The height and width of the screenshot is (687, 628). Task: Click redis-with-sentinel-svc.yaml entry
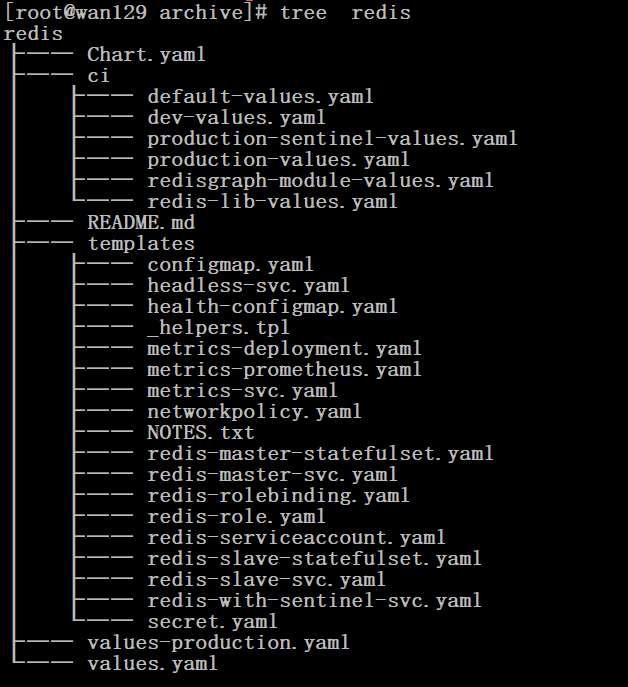[x=314, y=601]
